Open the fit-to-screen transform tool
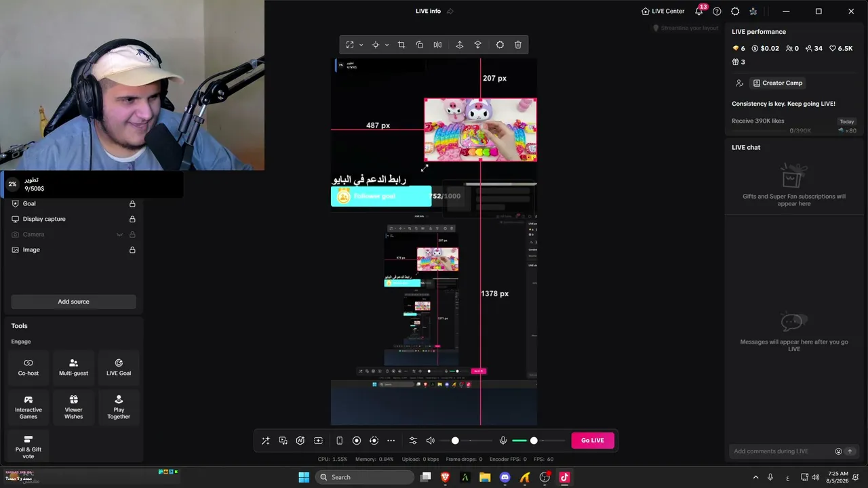This screenshot has height=488, width=868. 350,45
